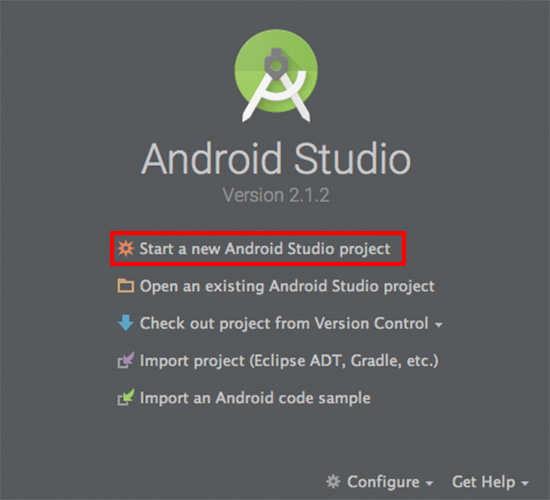Open the Get Help menu label

point(483,482)
